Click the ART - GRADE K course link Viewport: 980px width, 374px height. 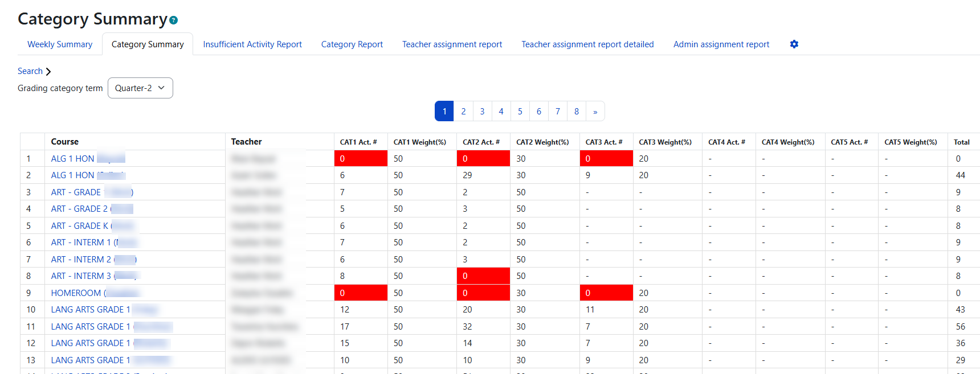[x=93, y=226]
